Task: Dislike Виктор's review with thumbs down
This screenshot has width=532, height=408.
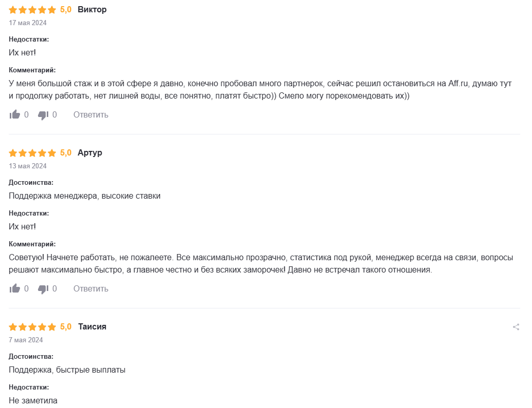Action: click(x=43, y=115)
